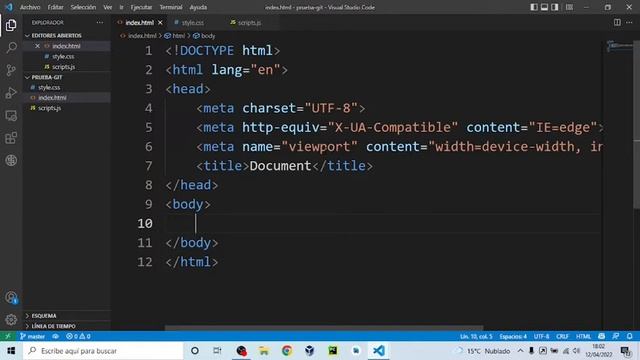Click the eye watch icon in status bar
This screenshot has width=640, height=360.
[x=56, y=336]
